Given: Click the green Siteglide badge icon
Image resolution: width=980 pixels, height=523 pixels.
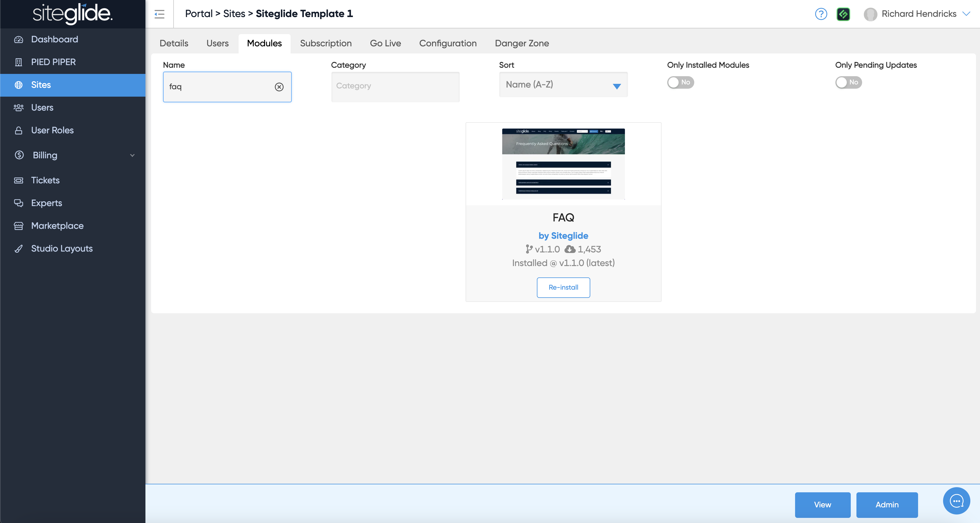Looking at the screenshot, I should [843, 14].
